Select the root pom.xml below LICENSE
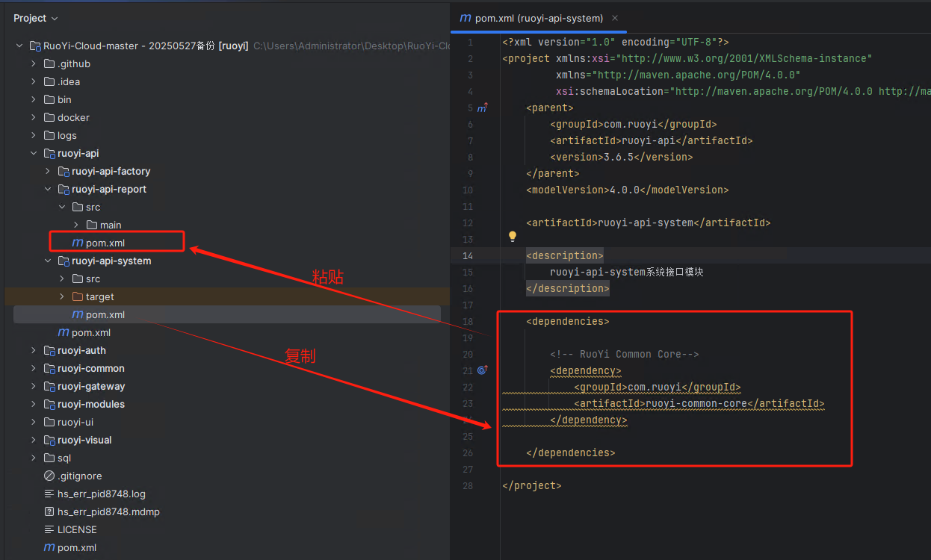Image resolution: width=931 pixels, height=560 pixels. click(77, 547)
